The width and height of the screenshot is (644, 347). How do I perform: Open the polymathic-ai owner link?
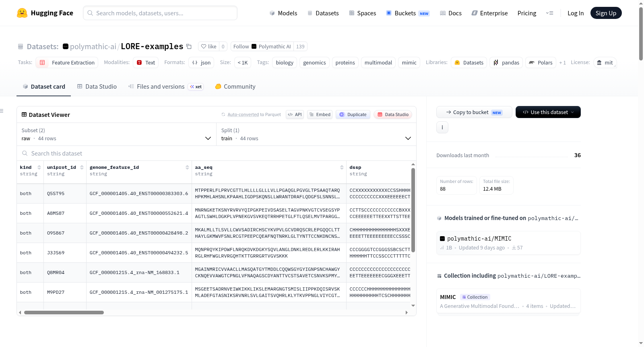[93, 46]
